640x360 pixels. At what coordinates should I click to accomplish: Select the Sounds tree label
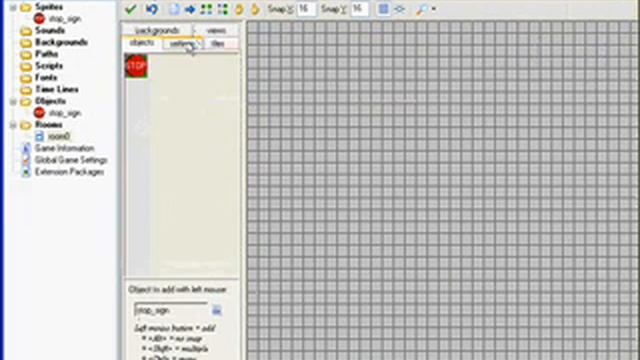click(50, 31)
